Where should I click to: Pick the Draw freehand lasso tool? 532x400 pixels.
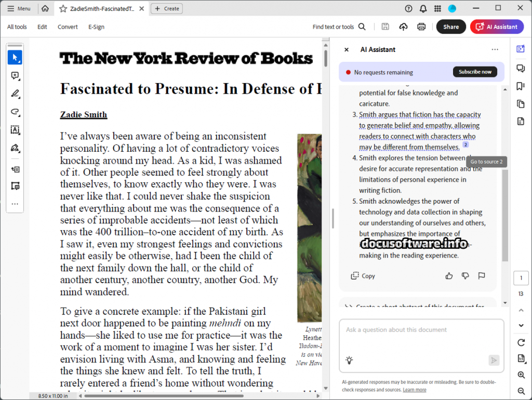[x=15, y=112]
